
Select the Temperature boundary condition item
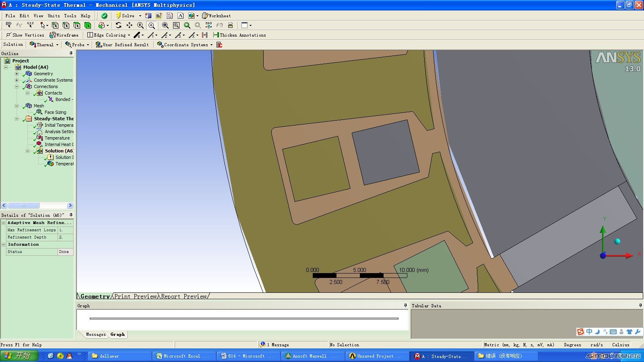[57, 138]
